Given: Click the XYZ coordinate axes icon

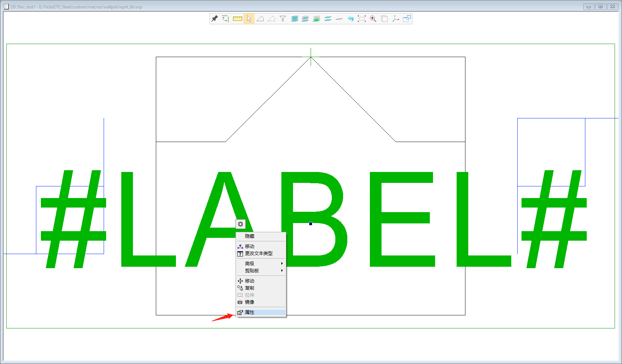Looking at the screenshot, I should 396,19.
